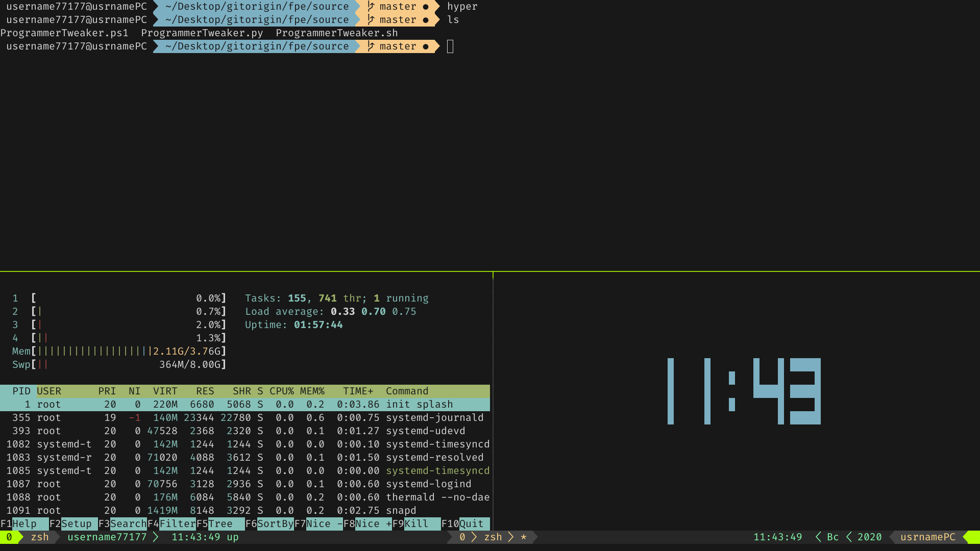This screenshot has height=551, width=980.
Task: Sort by the VIRT column header
Action: [165, 391]
